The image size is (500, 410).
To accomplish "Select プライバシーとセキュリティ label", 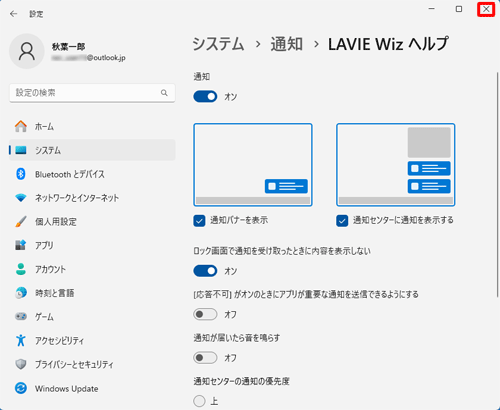I will point(74,365).
